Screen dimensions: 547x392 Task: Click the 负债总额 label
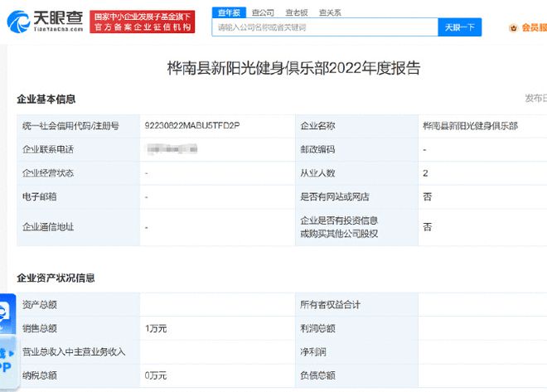click(x=317, y=375)
